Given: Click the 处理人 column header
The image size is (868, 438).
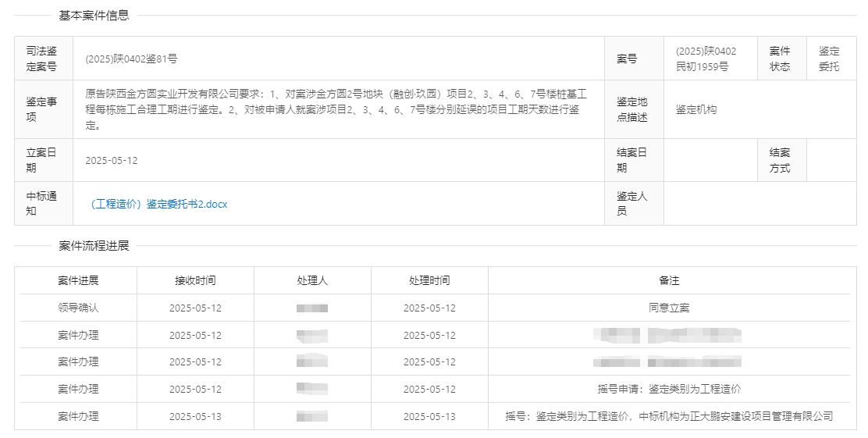Looking at the screenshot, I should click(312, 280).
